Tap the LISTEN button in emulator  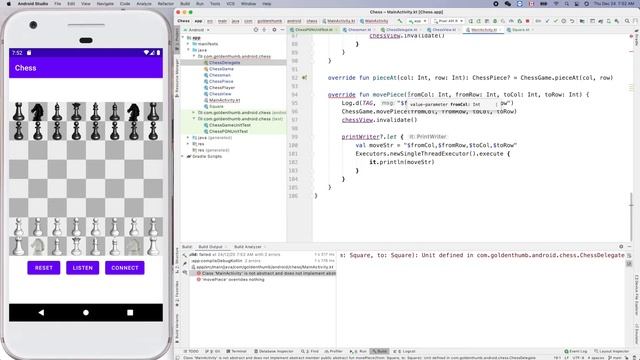(x=82, y=268)
